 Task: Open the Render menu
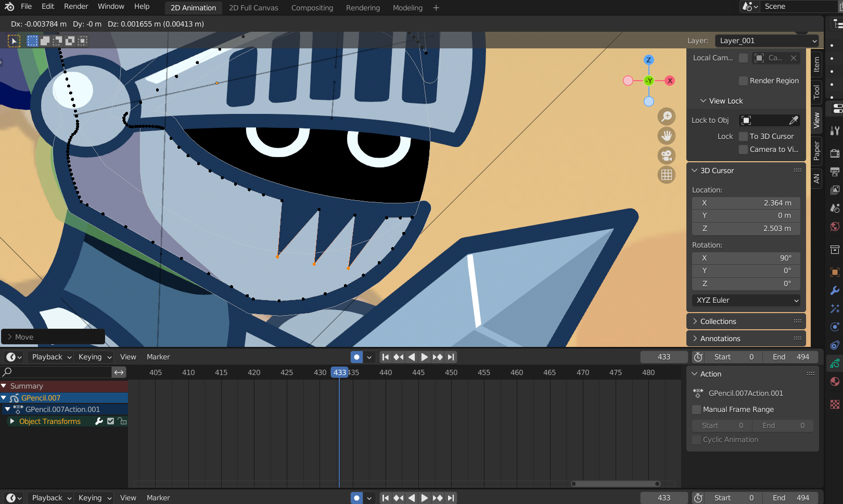pos(76,7)
